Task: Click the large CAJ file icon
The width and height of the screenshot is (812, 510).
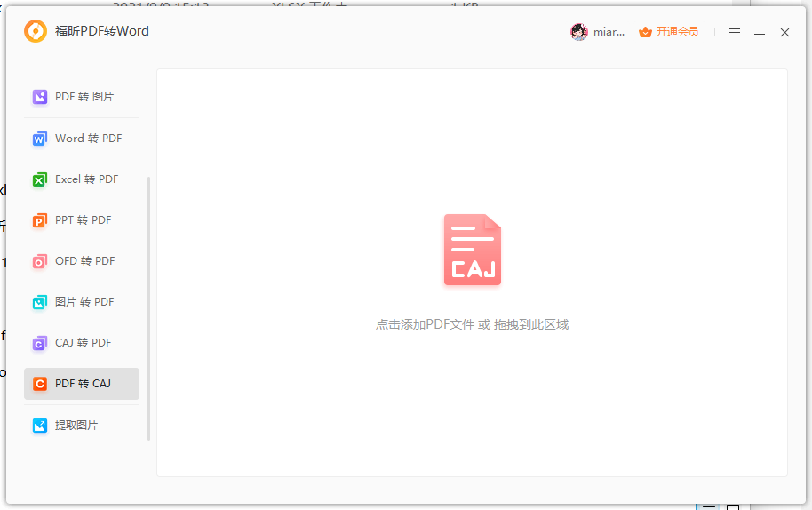Action: click(473, 250)
